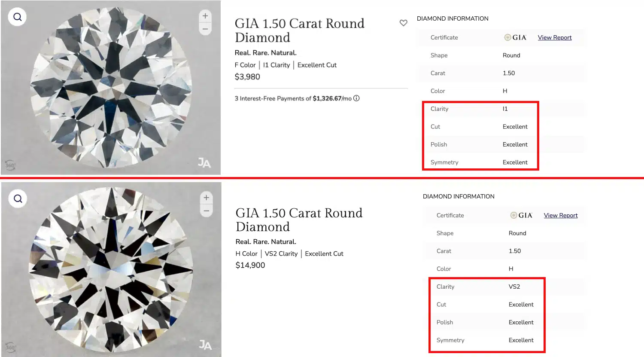Toggle the heart to favorite the F color diamond
Image resolution: width=644 pixels, height=357 pixels.
403,23
